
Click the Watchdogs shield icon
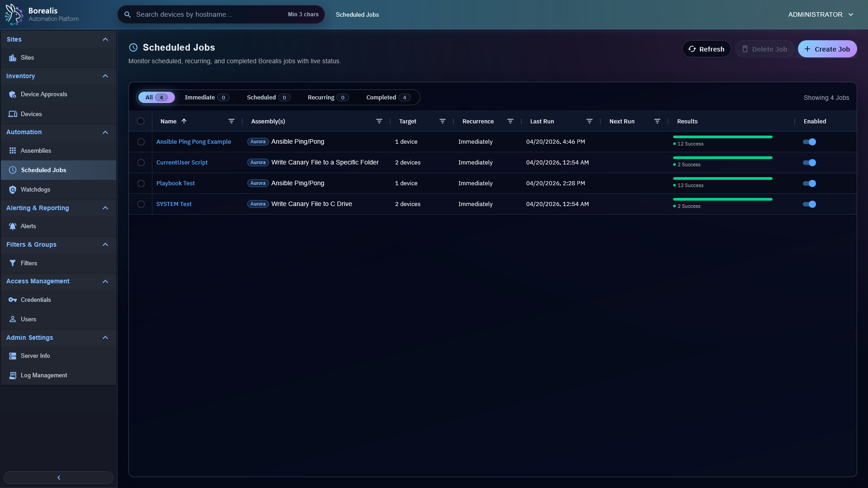tap(13, 190)
